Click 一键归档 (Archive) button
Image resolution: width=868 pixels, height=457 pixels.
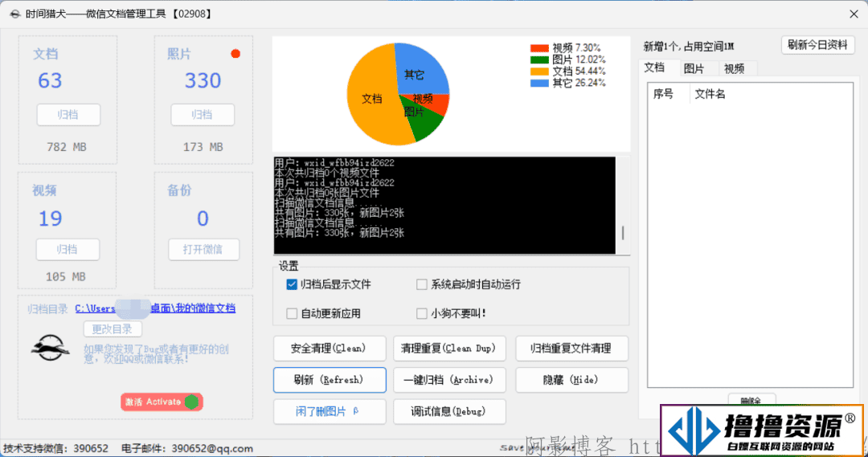[x=449, y=380]
